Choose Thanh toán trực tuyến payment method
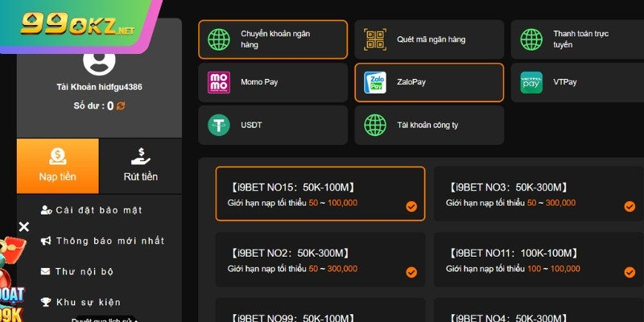This screenshot has height=322, width=644. pyautogui.click(x=577, y=39)
